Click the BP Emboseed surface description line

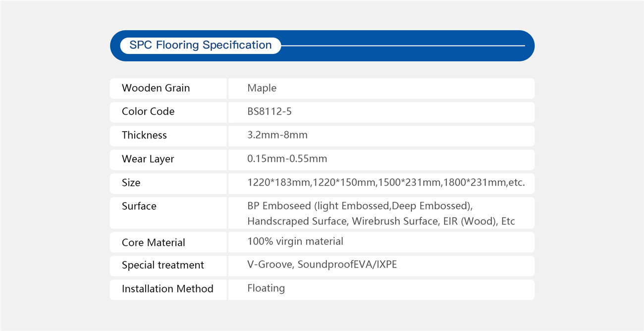coord(363,206)
